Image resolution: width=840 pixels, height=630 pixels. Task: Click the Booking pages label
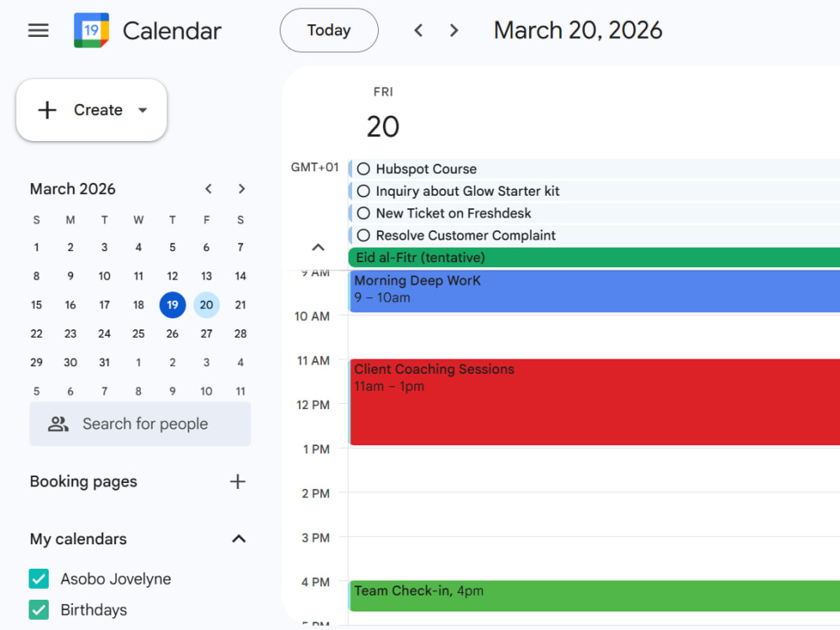83,481
